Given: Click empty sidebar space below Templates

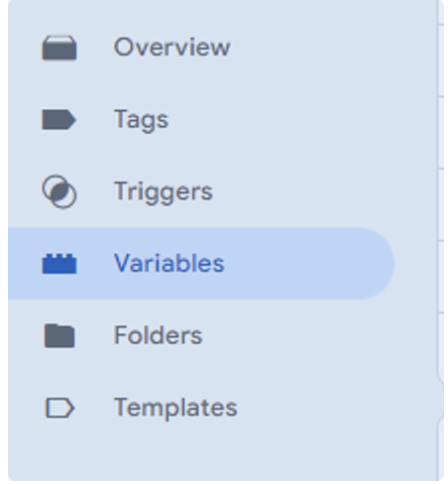Looking at the screenshot, I should click(x=222, y=453).
